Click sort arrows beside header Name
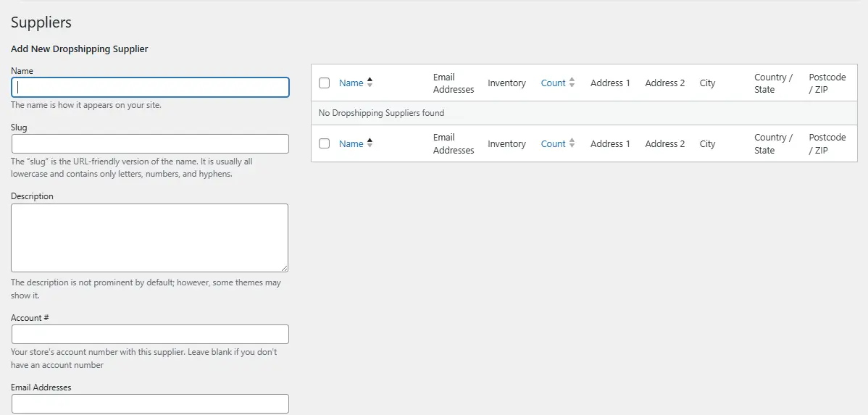 click(370, 83)
